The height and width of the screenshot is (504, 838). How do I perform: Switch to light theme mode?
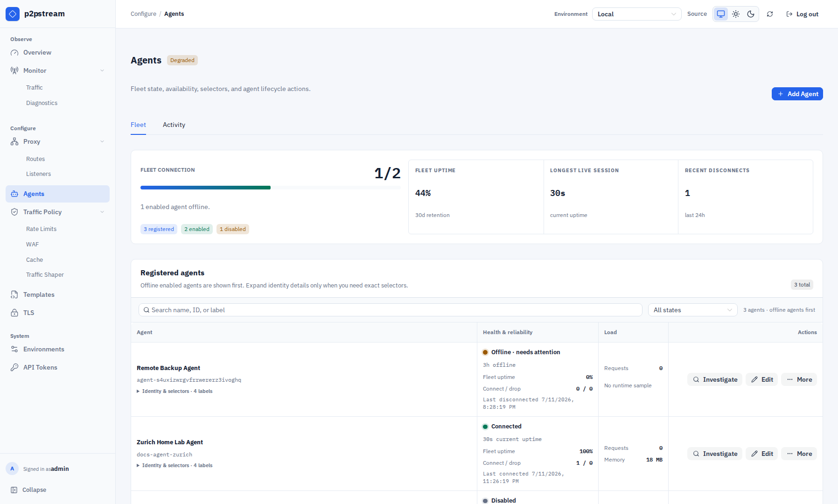pos(736,14)
